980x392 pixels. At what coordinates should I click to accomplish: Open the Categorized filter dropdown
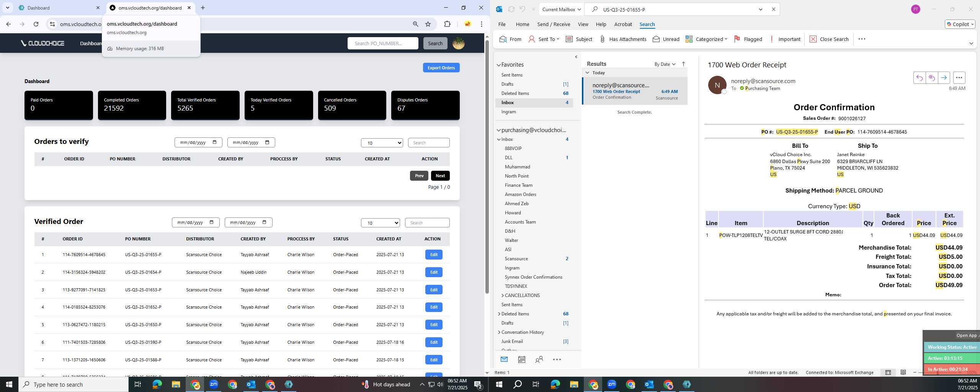pos(706,39)
